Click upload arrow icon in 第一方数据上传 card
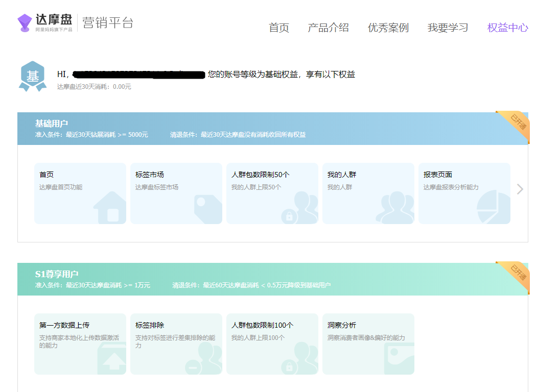This screenshot has width=560, height=392. (112, 358)
